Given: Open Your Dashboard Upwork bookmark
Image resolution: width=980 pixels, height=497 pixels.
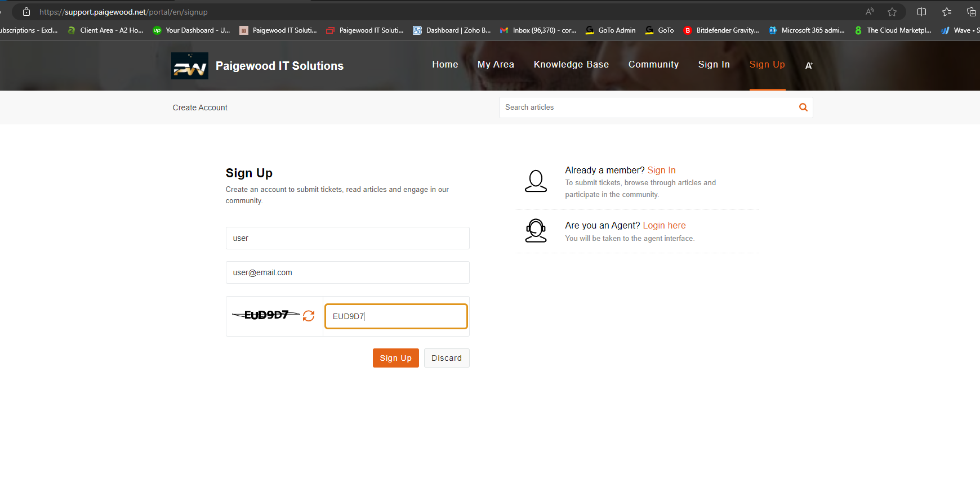Looking at the screenshot, I should [x=191, y=30].
